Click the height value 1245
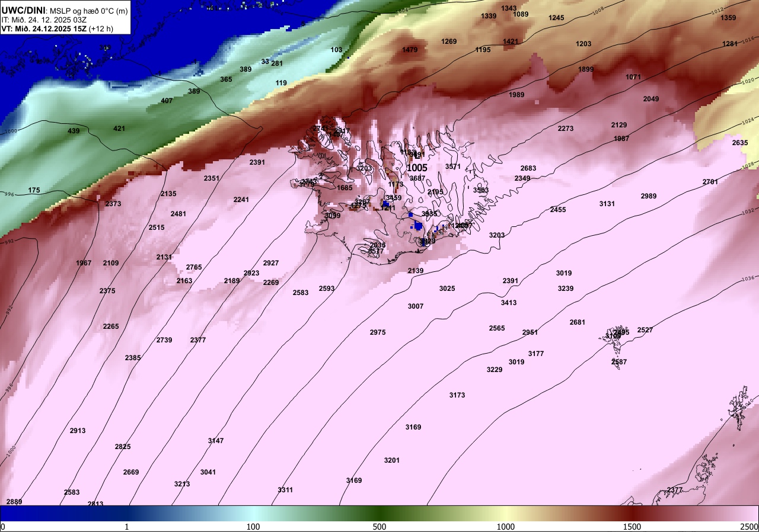Image resolution: width=759 pixels, height=532 pixels. [556, 18]
